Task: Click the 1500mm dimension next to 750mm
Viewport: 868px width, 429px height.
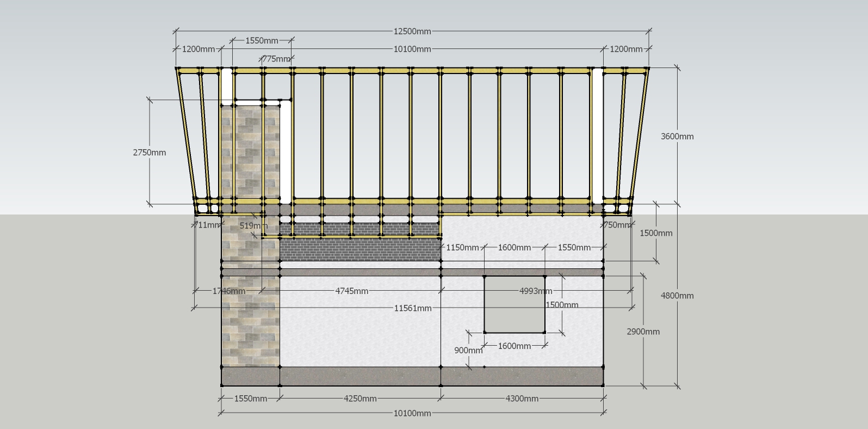Action: point(656,233)
